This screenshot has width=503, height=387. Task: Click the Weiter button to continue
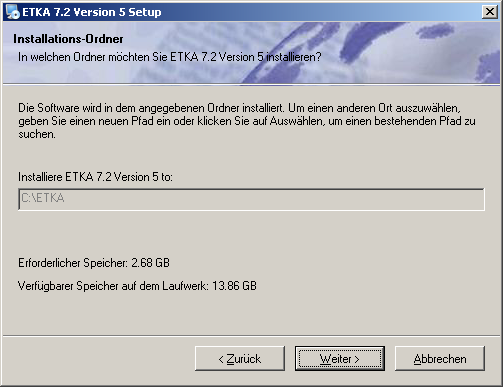click(340, 359)
